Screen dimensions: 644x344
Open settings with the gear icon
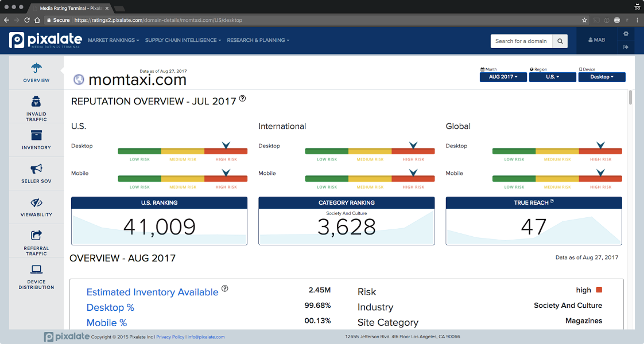click(x=626, y=34)
